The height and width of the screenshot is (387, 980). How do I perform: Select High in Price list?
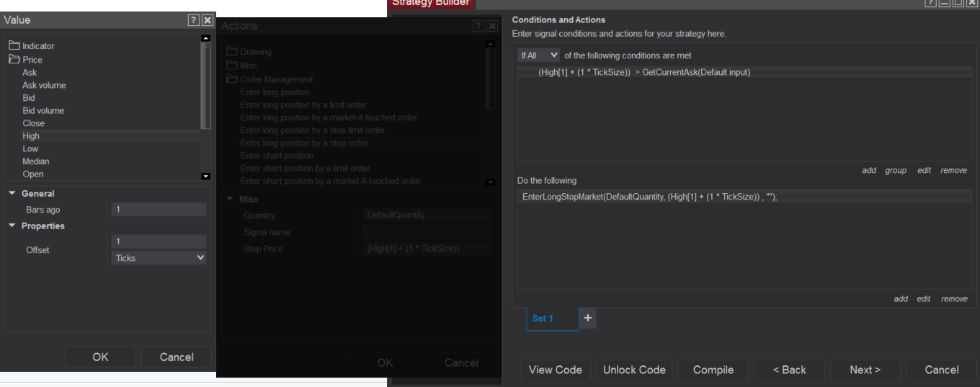tap(31, 136)
